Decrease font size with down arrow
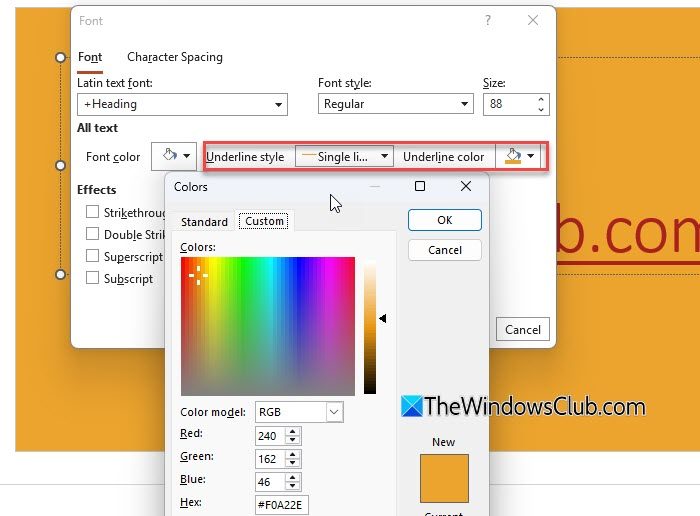The width and height of the screenshot is (700, 516). point(541,109)
